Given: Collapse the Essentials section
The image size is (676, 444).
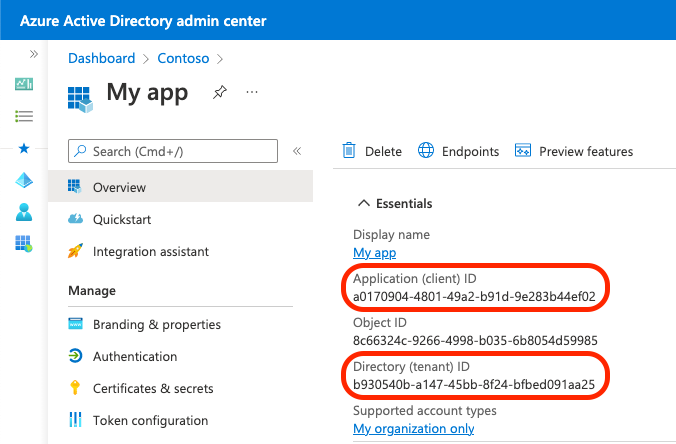Looking at the screenshot, I should click(x=363, y=203).
